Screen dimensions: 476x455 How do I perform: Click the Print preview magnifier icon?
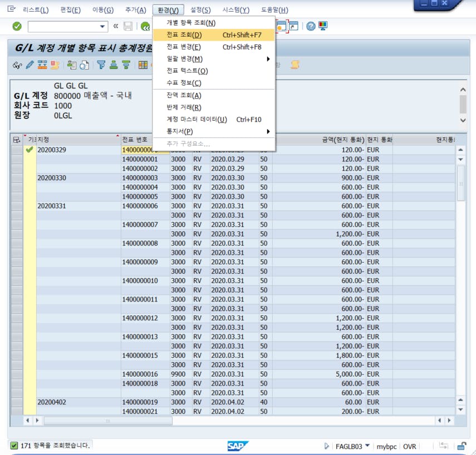tap(84, 65)
